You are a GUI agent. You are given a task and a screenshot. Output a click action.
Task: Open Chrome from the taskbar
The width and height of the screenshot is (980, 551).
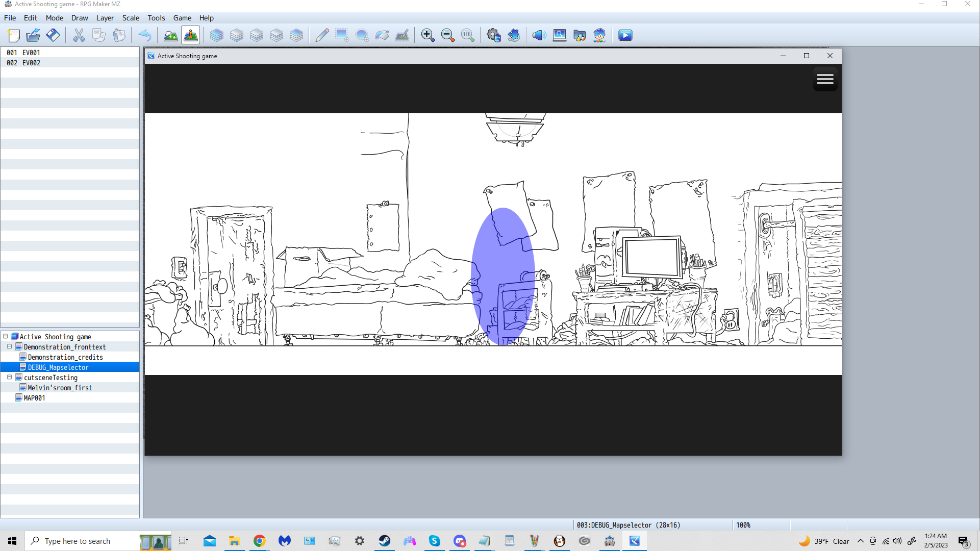259,541
